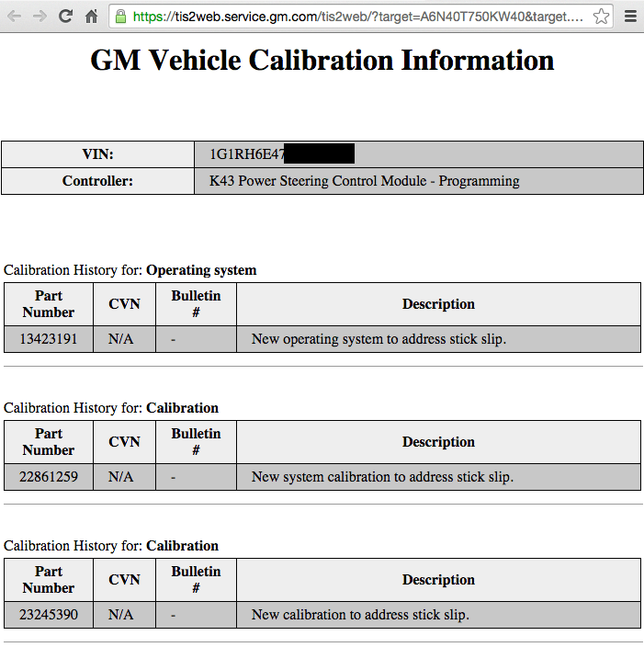Click bulletin dash in 22861259 row
The height and width of the screenshot is (647, 644).
coord(174,478)
